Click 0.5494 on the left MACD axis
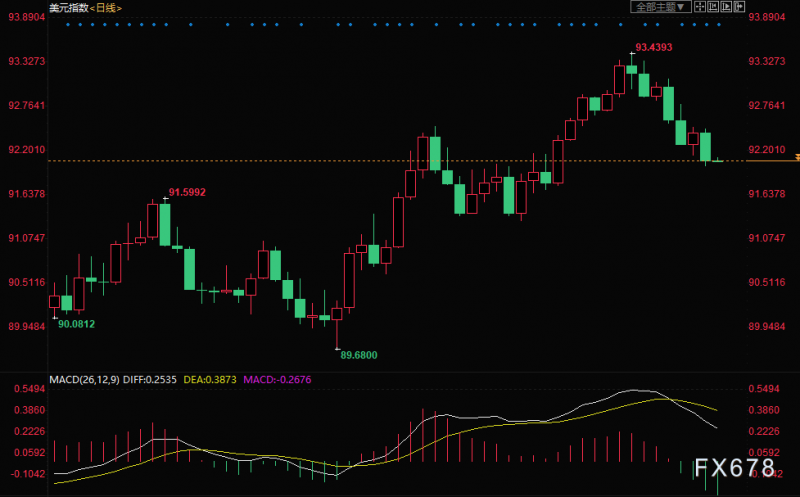This screenshot has width=800, height=497. pos(30,389)
